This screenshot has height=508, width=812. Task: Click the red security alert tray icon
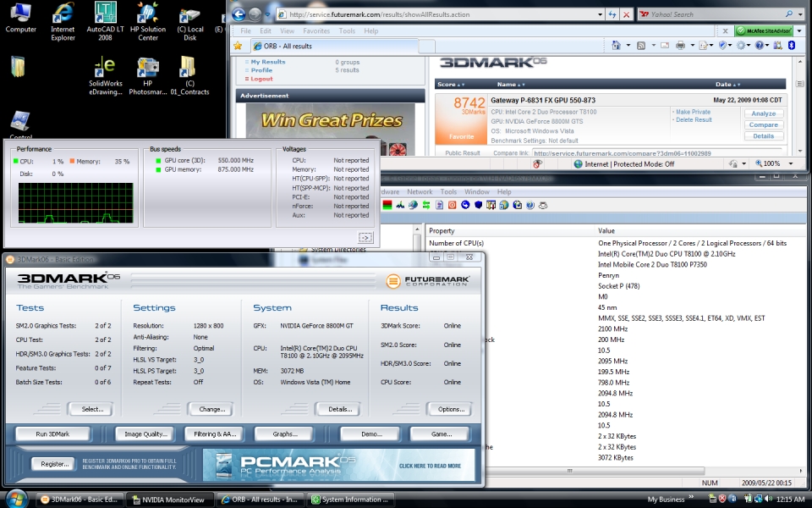722,499
